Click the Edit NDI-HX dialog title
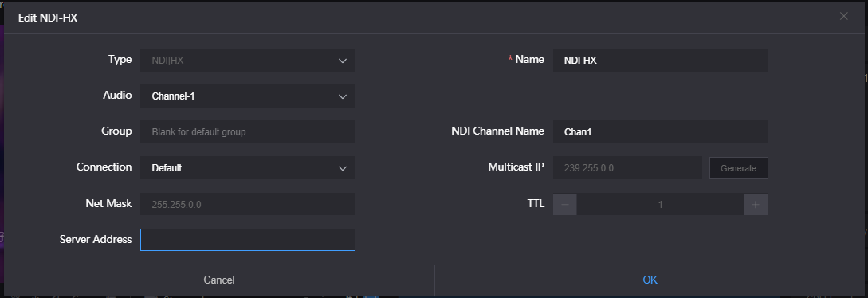This screenshot has height=298, width=868. click(x=48, y=18)
